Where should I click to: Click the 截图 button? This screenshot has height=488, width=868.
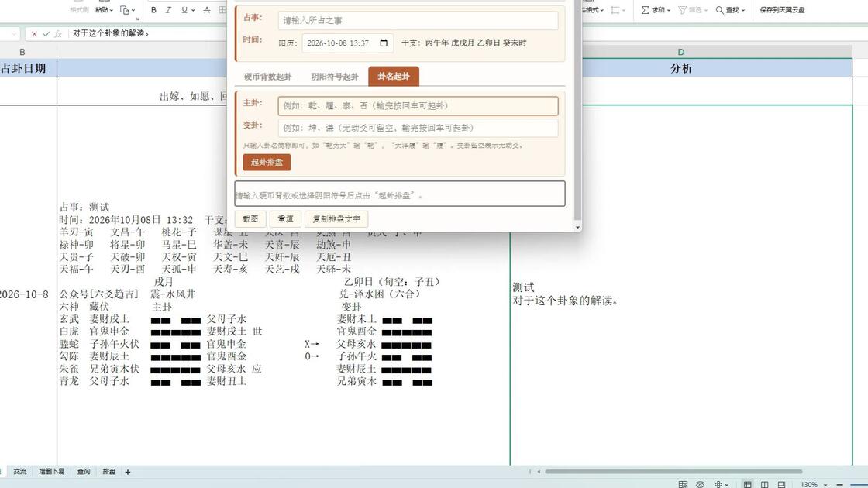(x=250, y=219)
